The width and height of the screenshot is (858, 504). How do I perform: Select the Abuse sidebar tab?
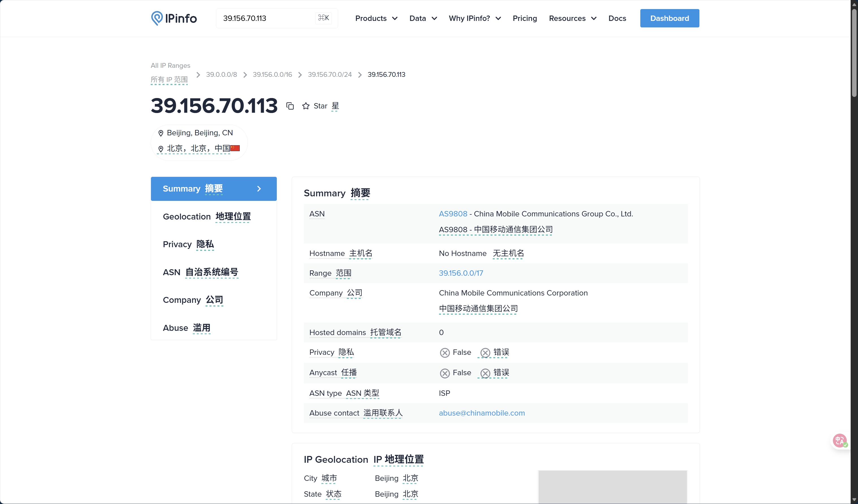coord(186,328)
